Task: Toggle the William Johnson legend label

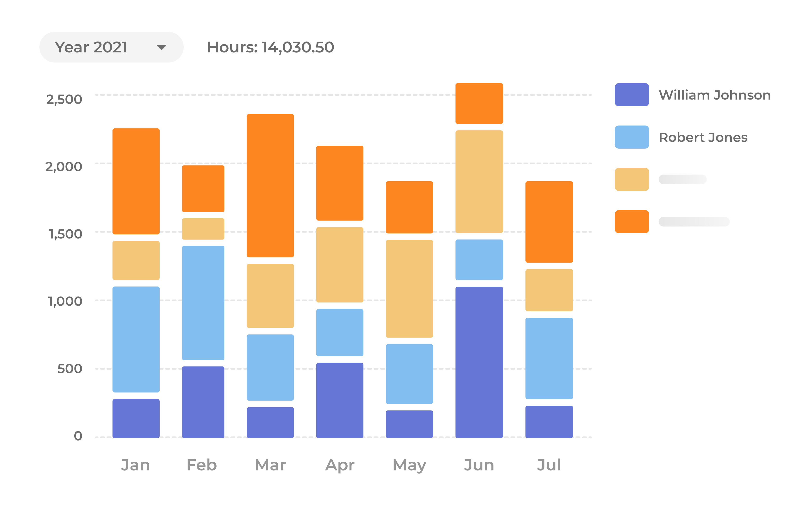Action: click(x=715, y=95)
